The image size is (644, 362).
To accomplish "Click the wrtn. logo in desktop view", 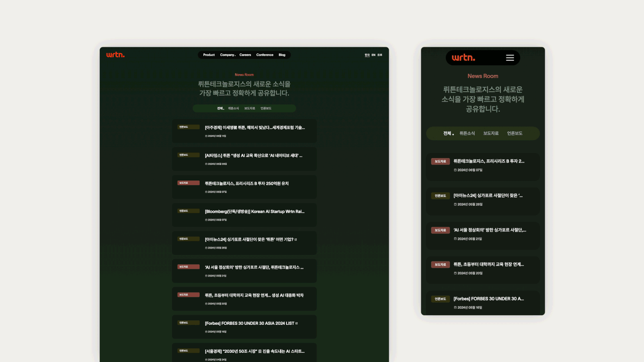I will click(115, 55).
